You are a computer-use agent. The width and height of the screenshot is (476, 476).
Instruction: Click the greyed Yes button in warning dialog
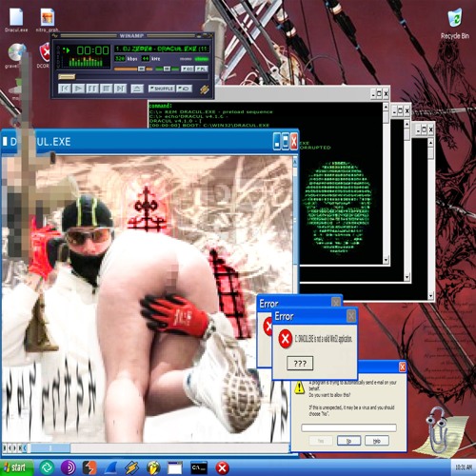(321, 441)
